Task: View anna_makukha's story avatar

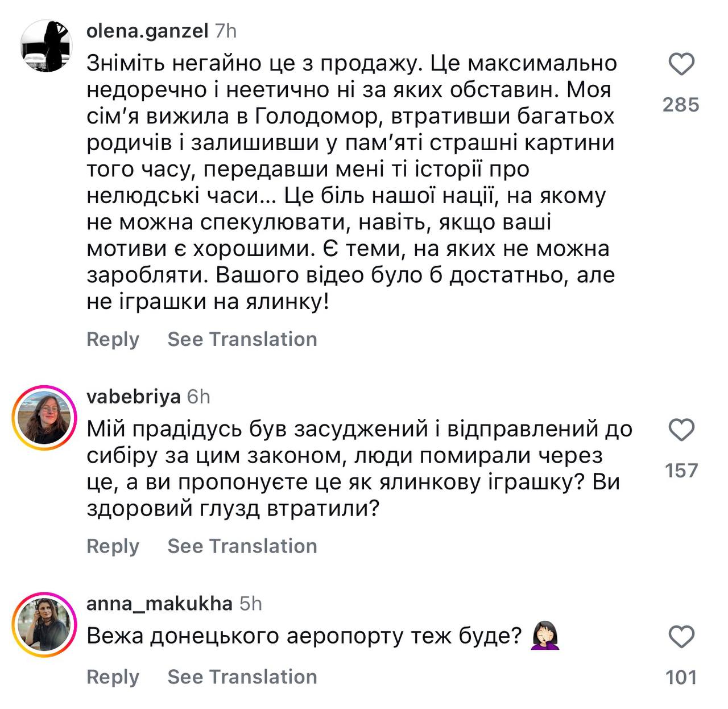Action: (44, 624)
